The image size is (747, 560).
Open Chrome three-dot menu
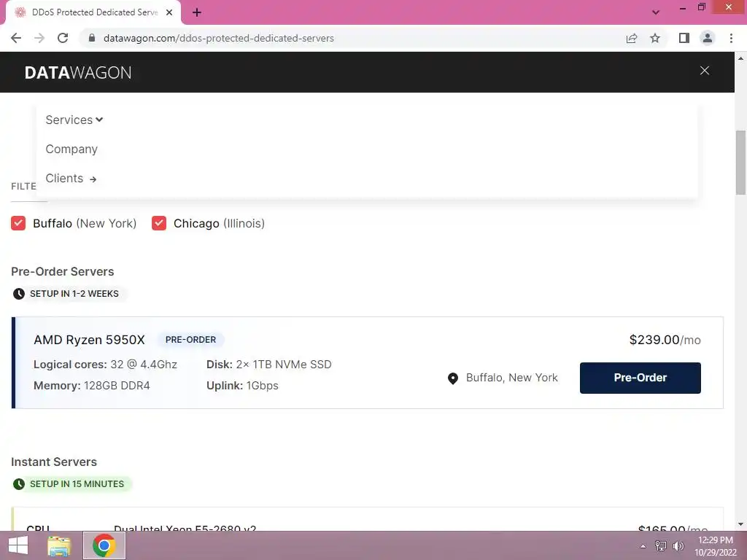tap(731, 38)
